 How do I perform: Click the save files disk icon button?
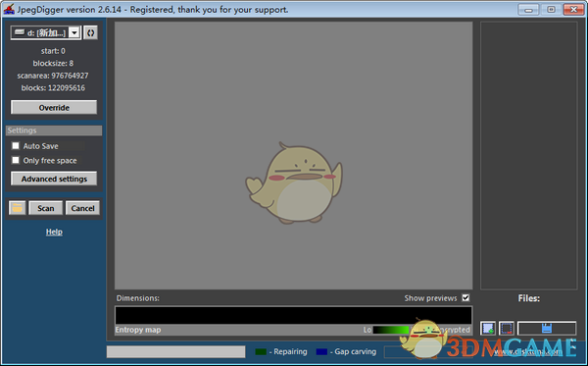click(x=547, y=329)
